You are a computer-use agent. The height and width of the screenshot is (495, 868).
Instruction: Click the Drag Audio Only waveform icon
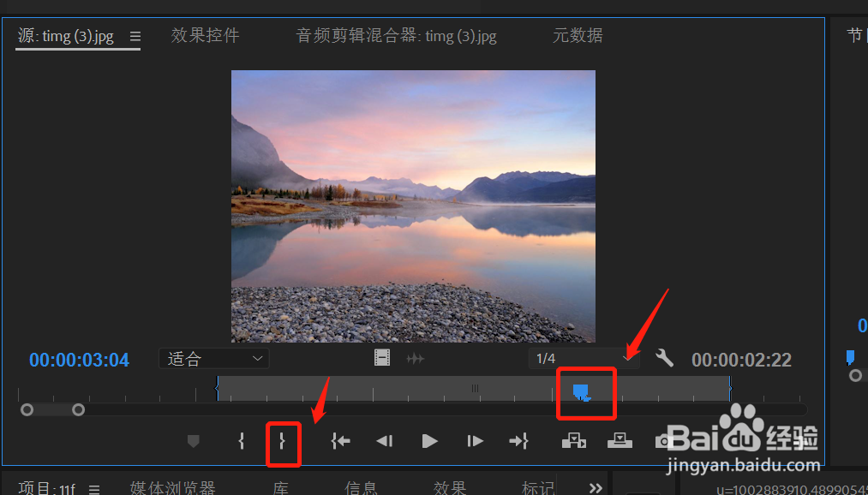pos(415,358)
